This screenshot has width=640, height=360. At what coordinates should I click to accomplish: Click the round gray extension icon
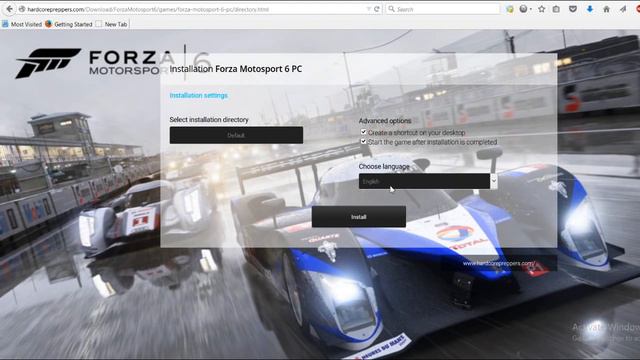coord(523,9)
